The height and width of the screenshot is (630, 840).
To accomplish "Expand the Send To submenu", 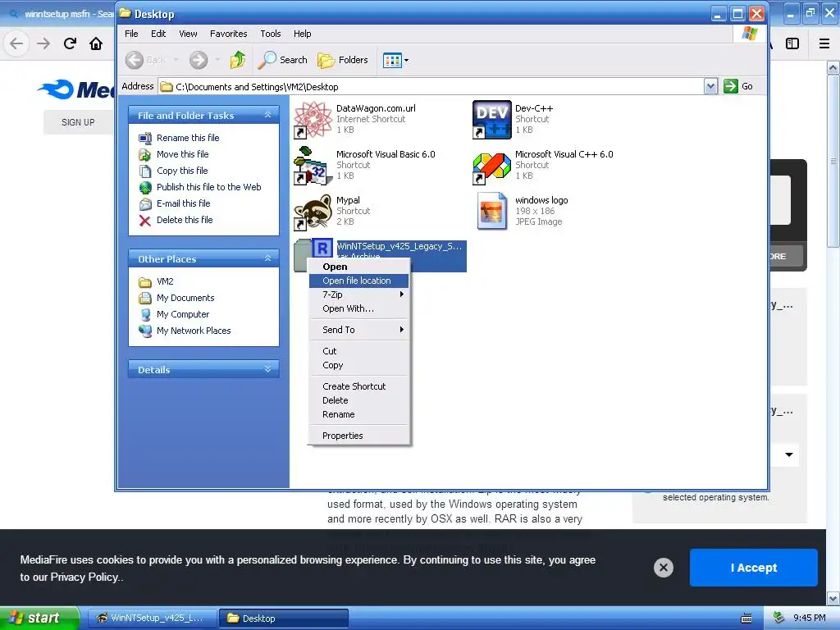I will 359,330.
